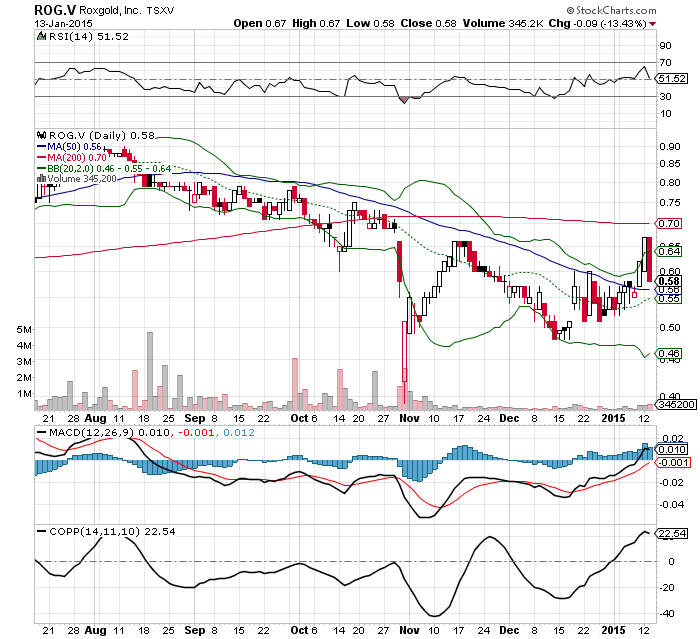
Task: Click the volume bars icon in legend
Action: point(40,178)
